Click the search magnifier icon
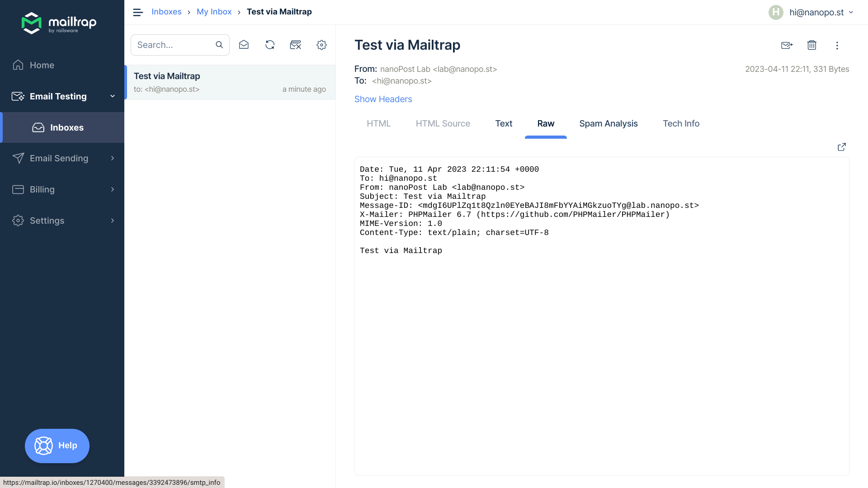868x488 pixels. pyautogui.click(x=219, y=45)
